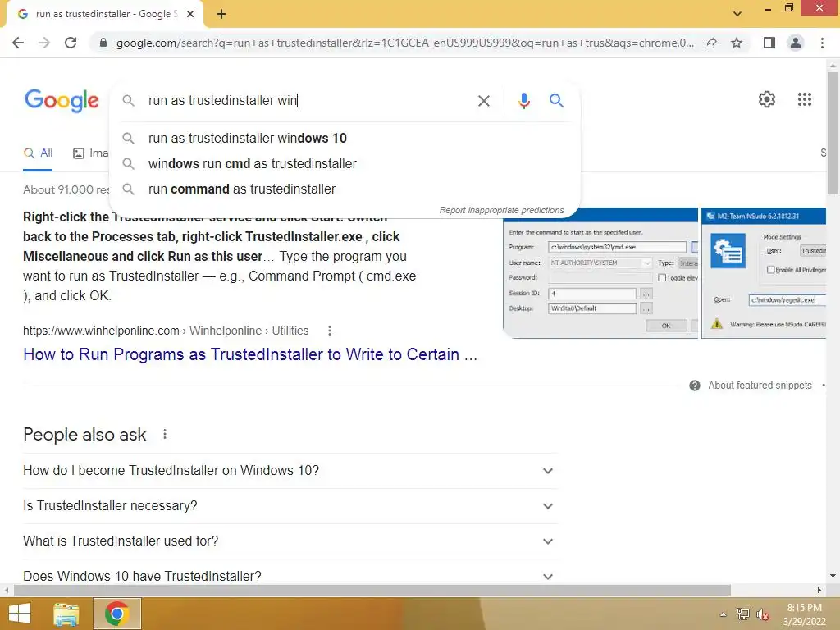View site info lock icon
The image size is (840, 630).
coord(103,43)
